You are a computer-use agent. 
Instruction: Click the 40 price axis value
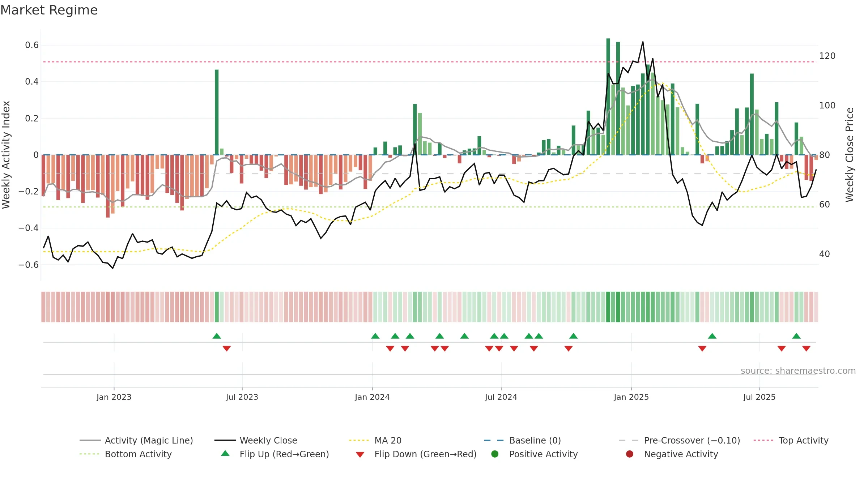click(825, 254)
